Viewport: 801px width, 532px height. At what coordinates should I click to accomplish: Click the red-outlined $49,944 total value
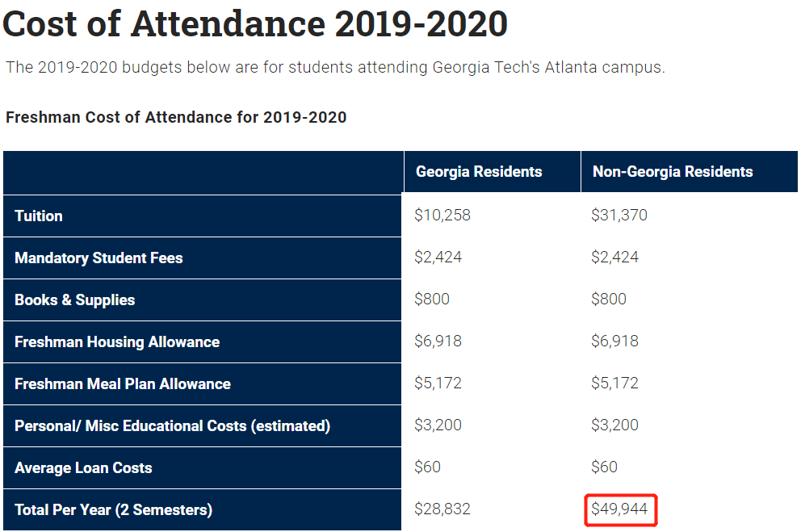(x=619, y=509)
